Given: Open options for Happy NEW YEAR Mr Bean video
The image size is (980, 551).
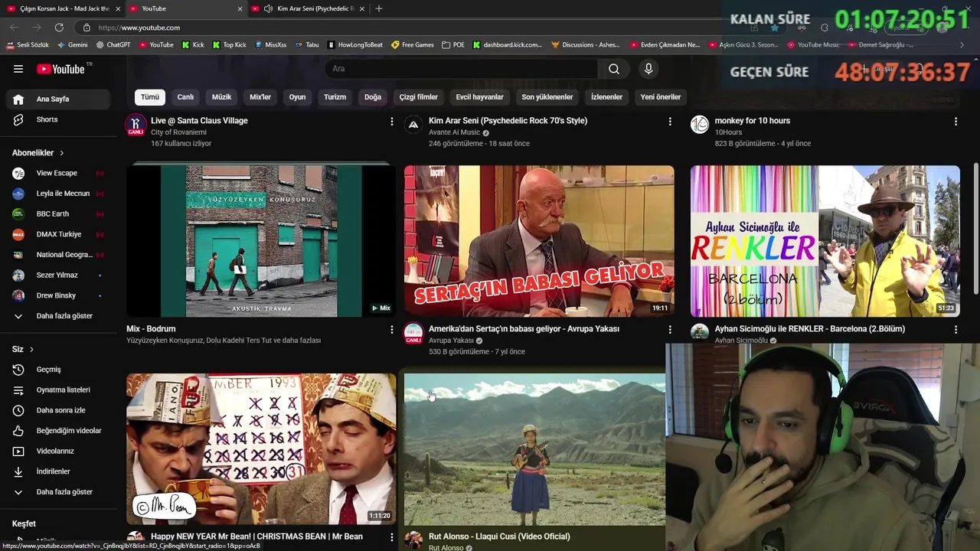Looking at the screenshot, I should click(392, 538).
